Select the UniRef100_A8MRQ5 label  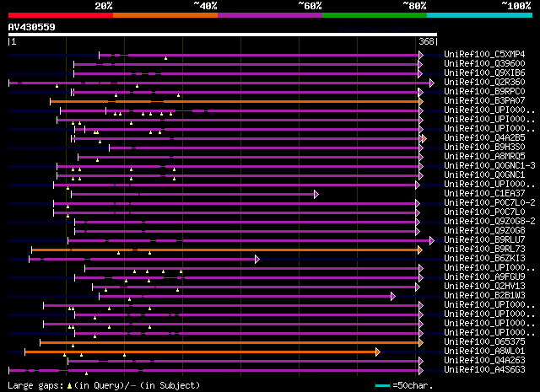(484, 156)
